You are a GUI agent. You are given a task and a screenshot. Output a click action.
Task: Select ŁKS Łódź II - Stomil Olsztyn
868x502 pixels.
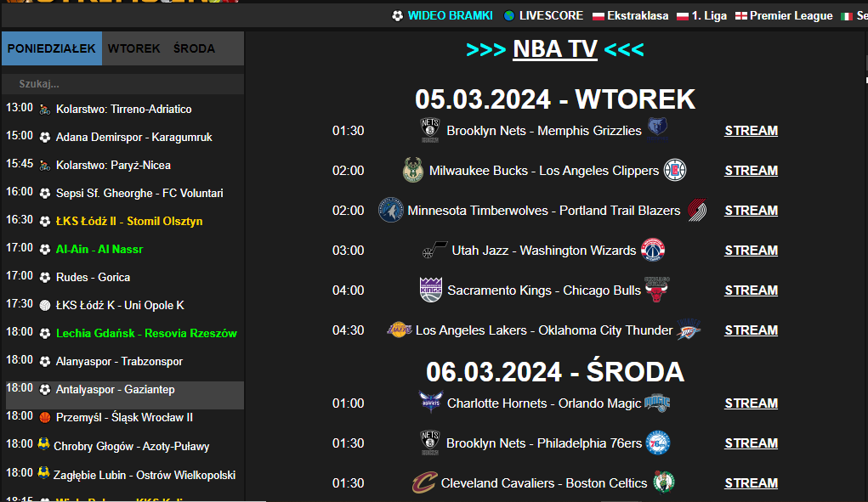(129, 221)
